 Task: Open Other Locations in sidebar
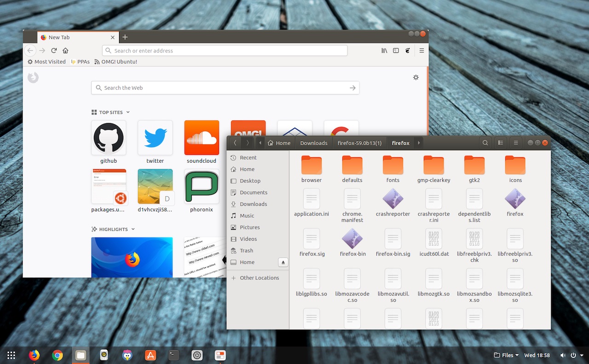click(x=258, y=278)
